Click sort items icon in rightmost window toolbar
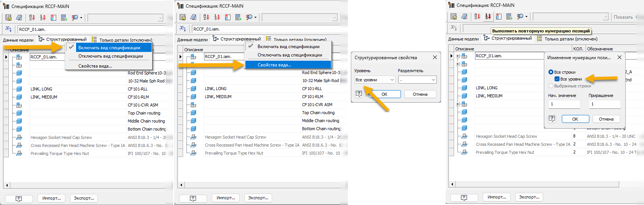The image size is (644, 205). point(477,16)
